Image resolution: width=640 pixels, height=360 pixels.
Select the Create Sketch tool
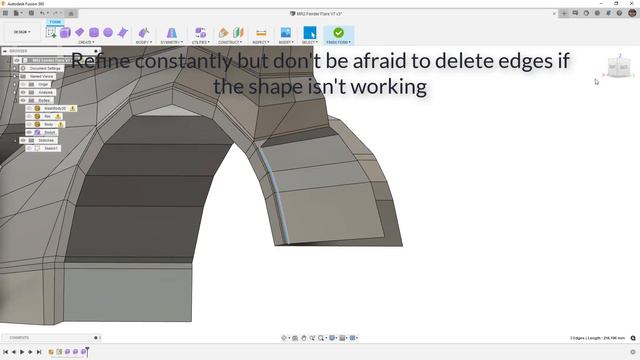tap(51, 32)
